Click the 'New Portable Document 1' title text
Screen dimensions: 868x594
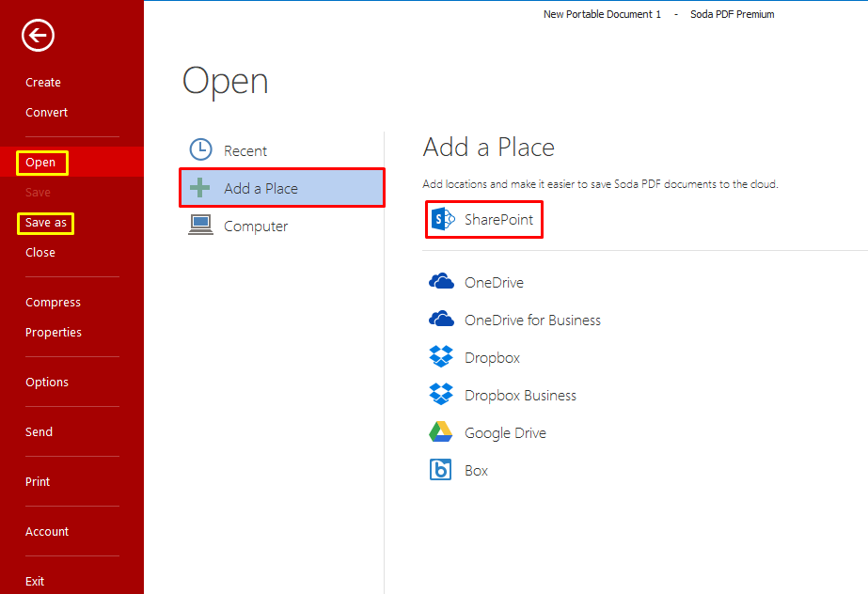click(x=602, y=14)
